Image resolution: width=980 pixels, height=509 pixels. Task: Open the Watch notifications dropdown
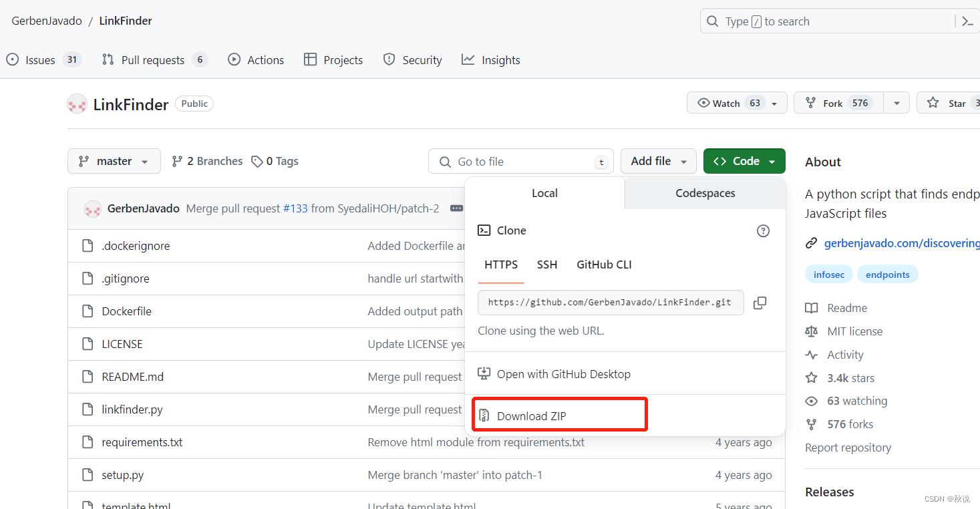tap(737, 103)
